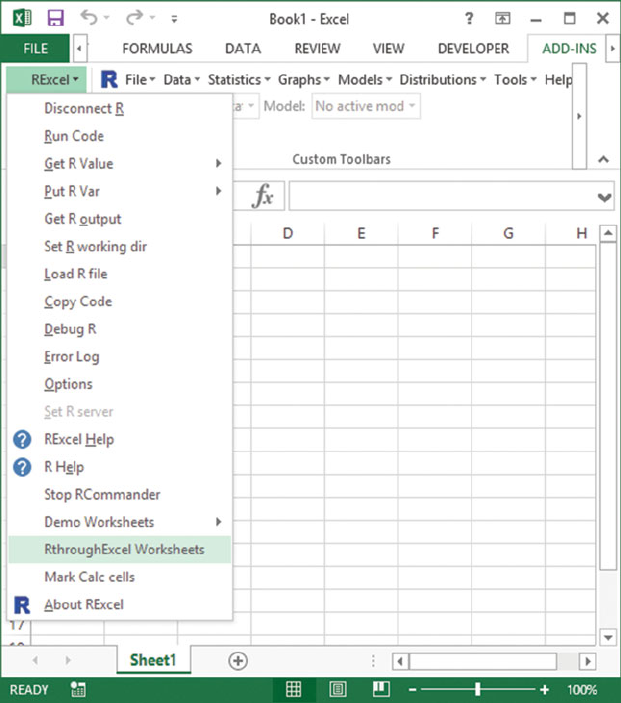Viewport: 621px width, 703px height.
Task: Collapse the ribbon with the caret
Action: click(604, 159)
